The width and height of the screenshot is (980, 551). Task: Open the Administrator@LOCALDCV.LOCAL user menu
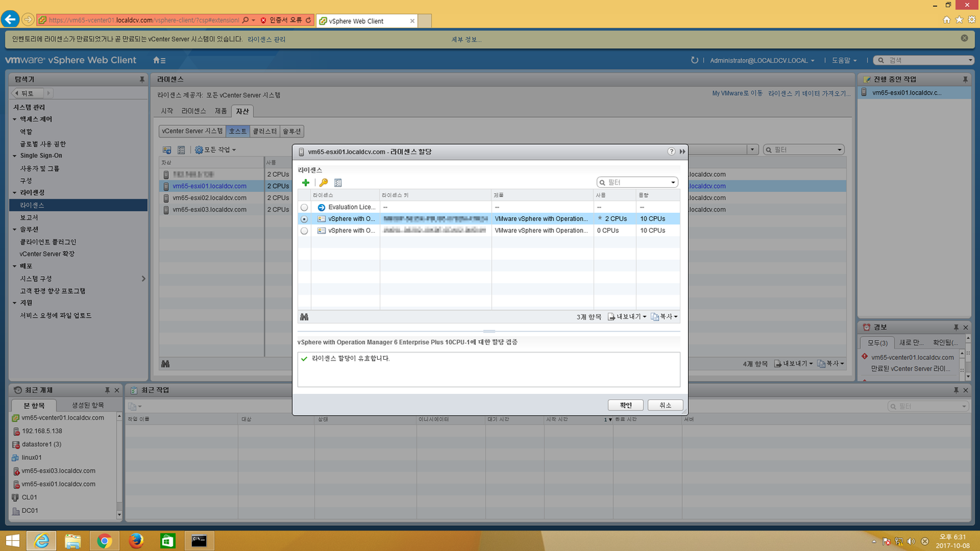[762, 61]
